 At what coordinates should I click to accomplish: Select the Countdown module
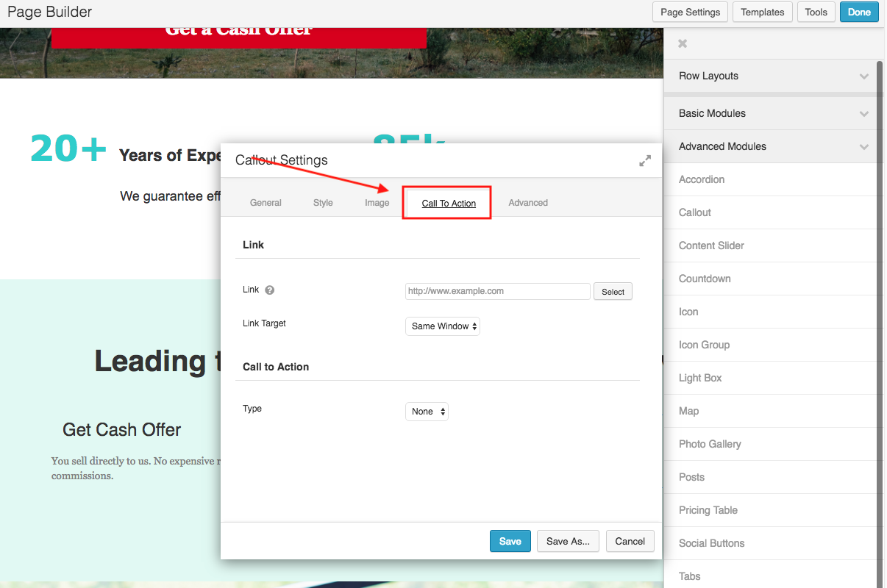pos(771,279)
